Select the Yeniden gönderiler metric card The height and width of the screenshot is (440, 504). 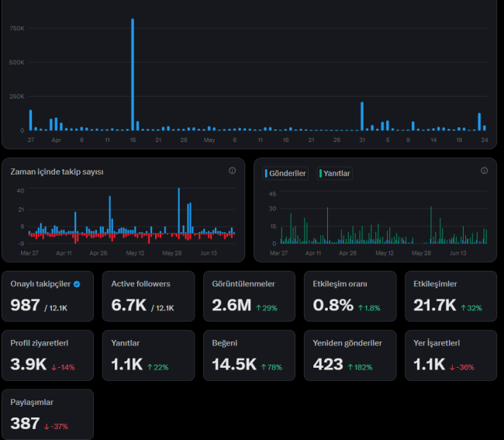tap(350, 355)
